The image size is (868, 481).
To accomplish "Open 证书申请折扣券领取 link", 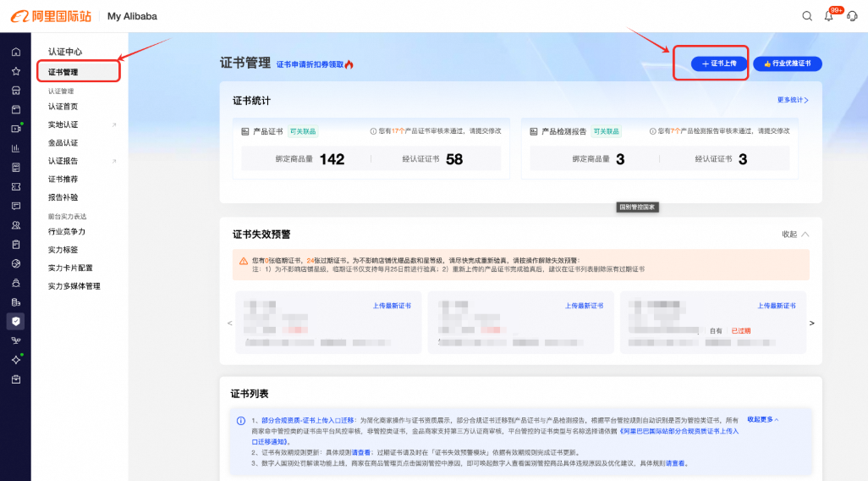I will coord(315,65).
